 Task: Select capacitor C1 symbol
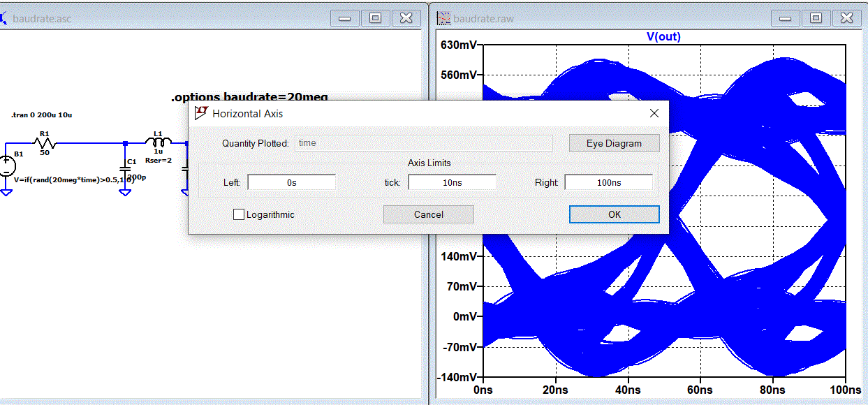point(125,168)
